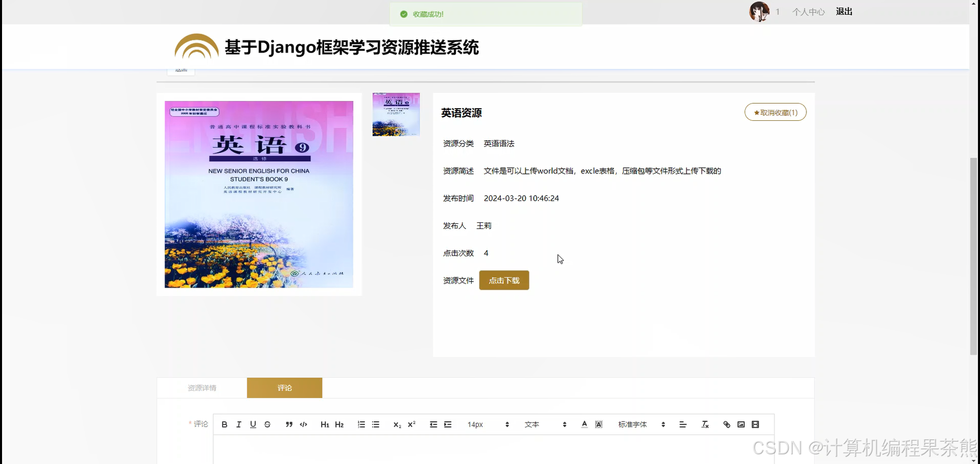The image size is (980, 464).
Task: Click the publish time 2024-03-20 10:46:24
Action: [x=521, y=198]
